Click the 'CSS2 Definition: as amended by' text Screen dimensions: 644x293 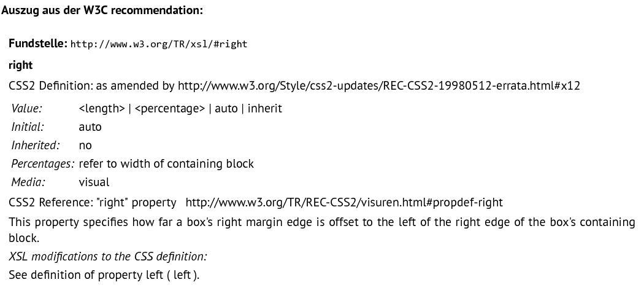(91, 86)
